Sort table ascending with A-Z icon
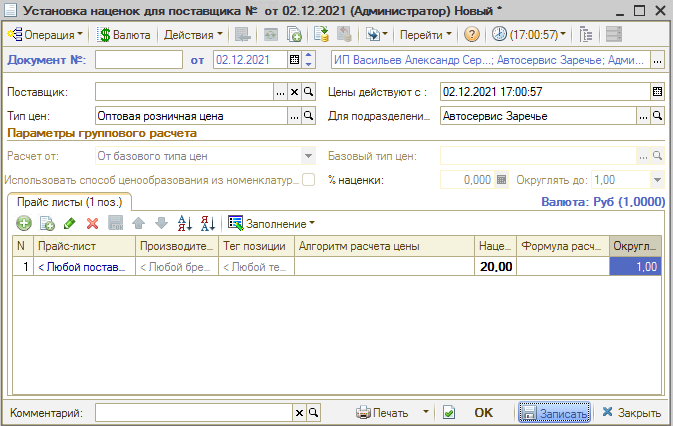 pyautogui.click(x=183, y=222)
